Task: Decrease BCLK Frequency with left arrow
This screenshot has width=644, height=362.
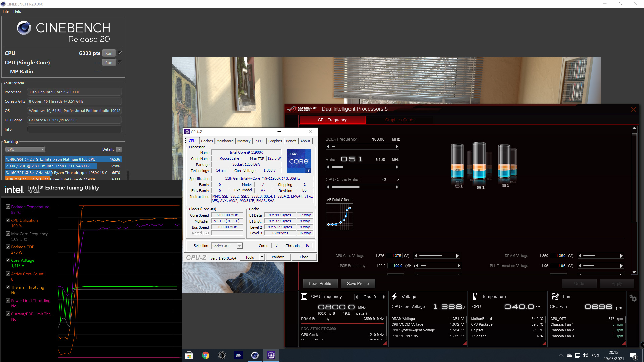Action: click(x=328, y=147)
